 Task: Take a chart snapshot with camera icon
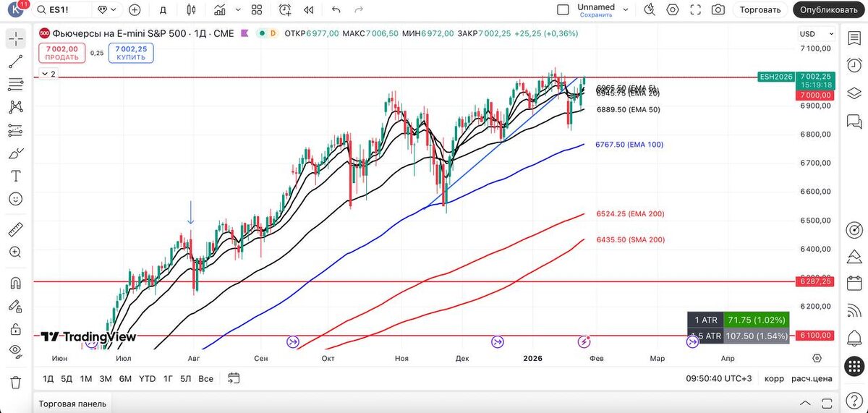[718, 9]
